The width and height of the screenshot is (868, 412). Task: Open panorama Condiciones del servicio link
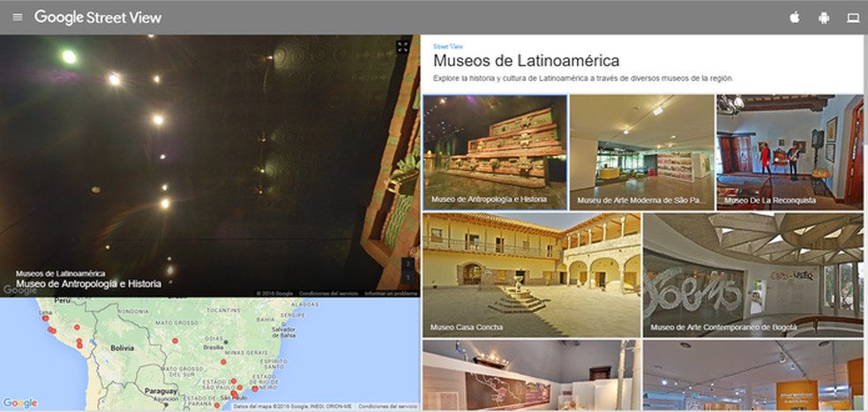click(x=329, y=294)
